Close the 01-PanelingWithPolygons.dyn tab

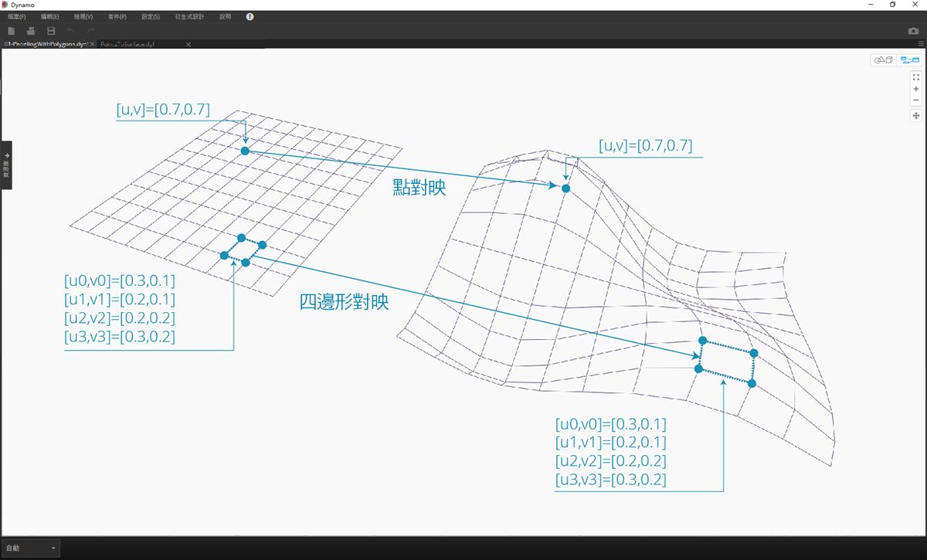[93, 44]
